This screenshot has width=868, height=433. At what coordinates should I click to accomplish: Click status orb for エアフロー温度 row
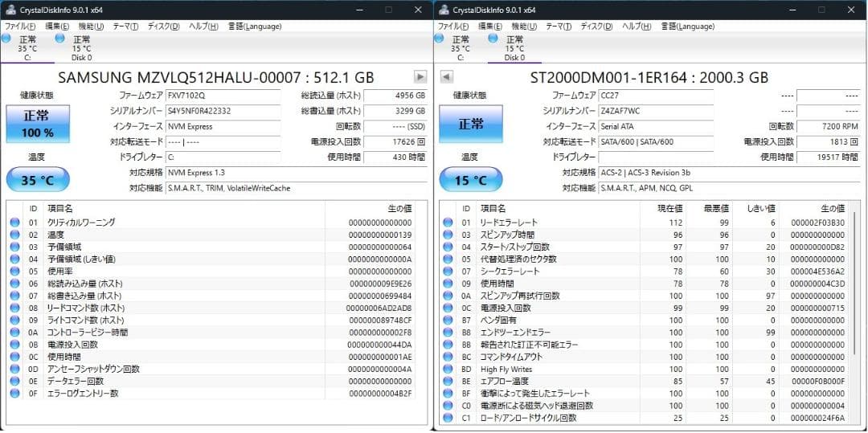[448, 381]
